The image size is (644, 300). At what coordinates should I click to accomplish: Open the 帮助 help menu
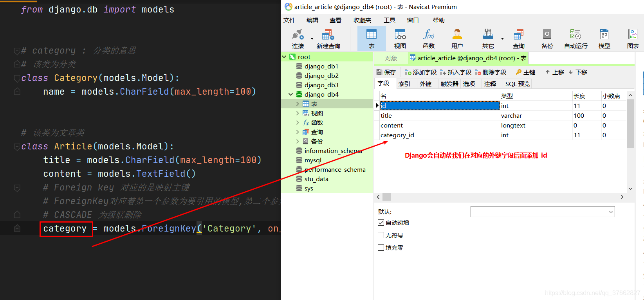(439, 20)
